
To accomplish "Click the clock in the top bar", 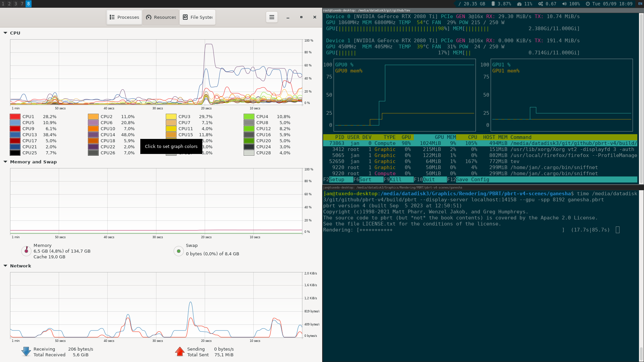I will coord(609,4).
